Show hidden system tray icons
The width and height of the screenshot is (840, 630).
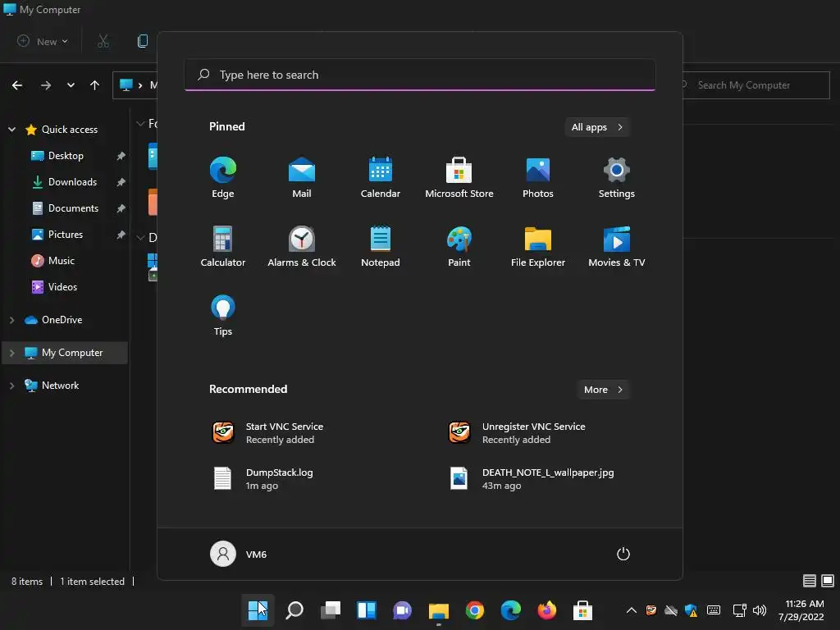coord(632,610)
